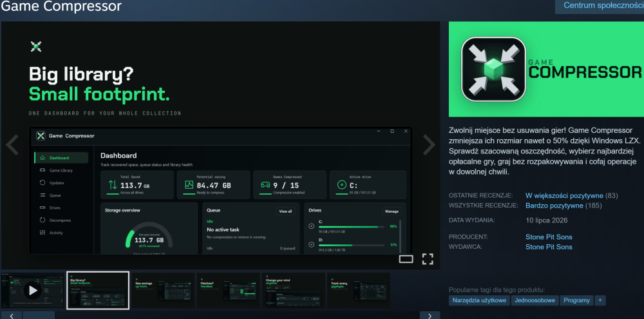Click the Queue list icon in sidebar

click(43, 195)
